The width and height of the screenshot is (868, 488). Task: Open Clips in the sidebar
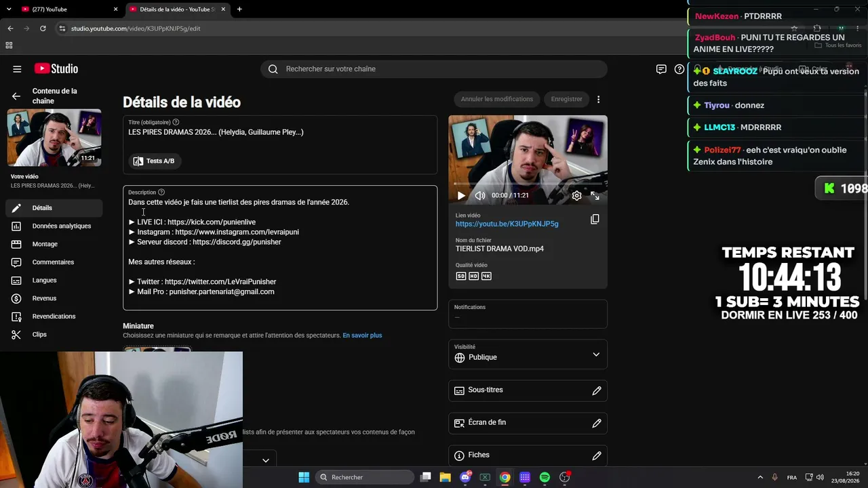tap(54, 335)
